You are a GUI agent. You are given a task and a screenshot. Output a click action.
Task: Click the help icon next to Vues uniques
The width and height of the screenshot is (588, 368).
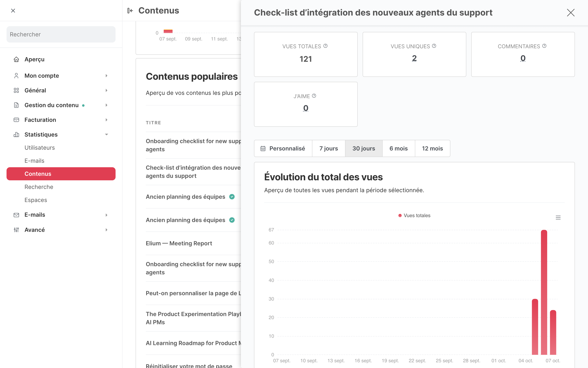click(434, 46)
